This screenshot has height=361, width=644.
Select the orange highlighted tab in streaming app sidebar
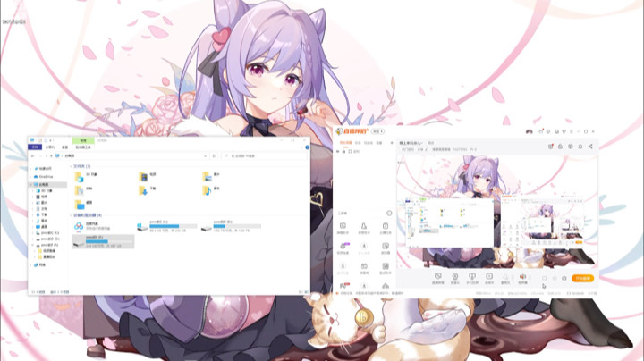click(x=345, y=143)
